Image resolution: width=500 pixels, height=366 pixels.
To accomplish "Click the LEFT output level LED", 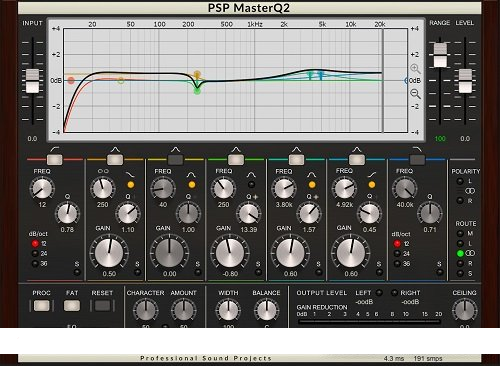I will tap(379, 293).
